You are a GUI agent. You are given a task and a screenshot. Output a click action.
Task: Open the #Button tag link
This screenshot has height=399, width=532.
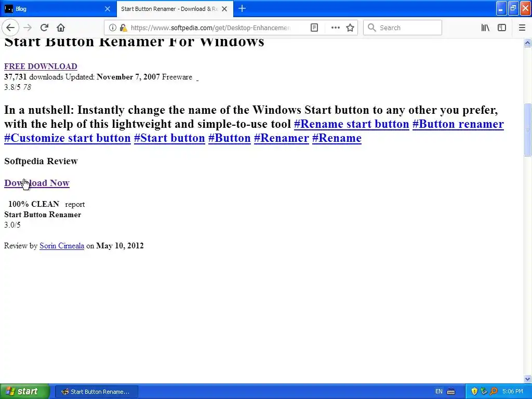click(x=229, y=138)
